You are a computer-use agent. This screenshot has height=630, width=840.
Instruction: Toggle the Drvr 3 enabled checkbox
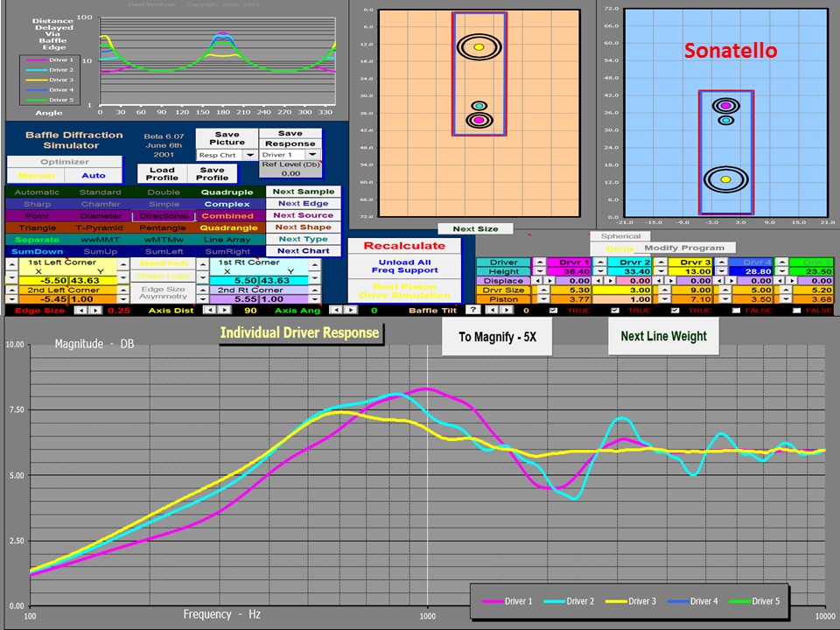click(x=675, y=310)
